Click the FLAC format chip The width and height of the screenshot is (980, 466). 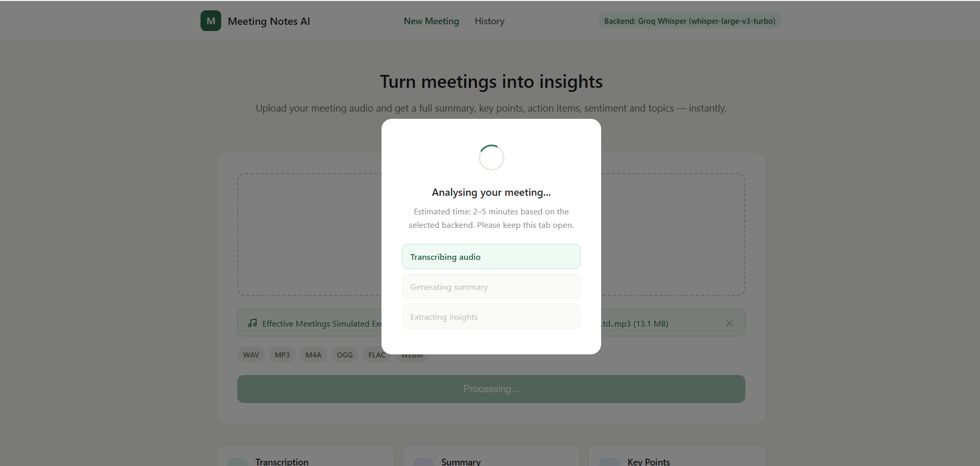[376, 355]
